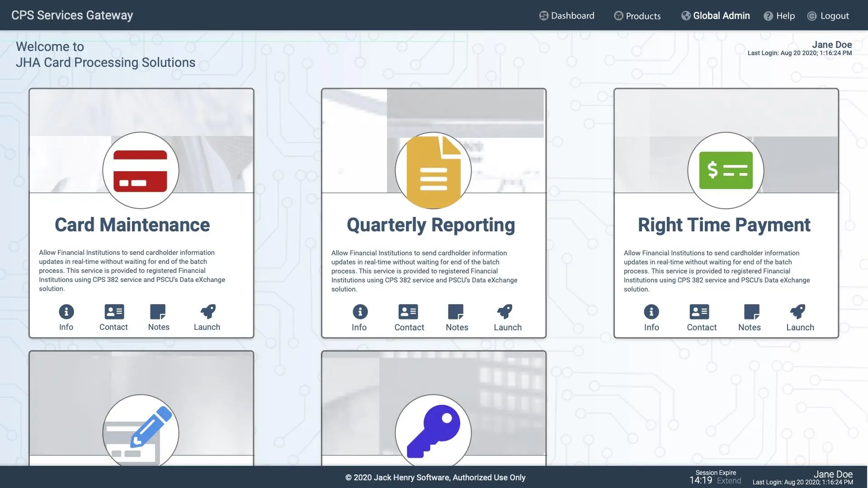Click the blue key icon

pos(433,432)
